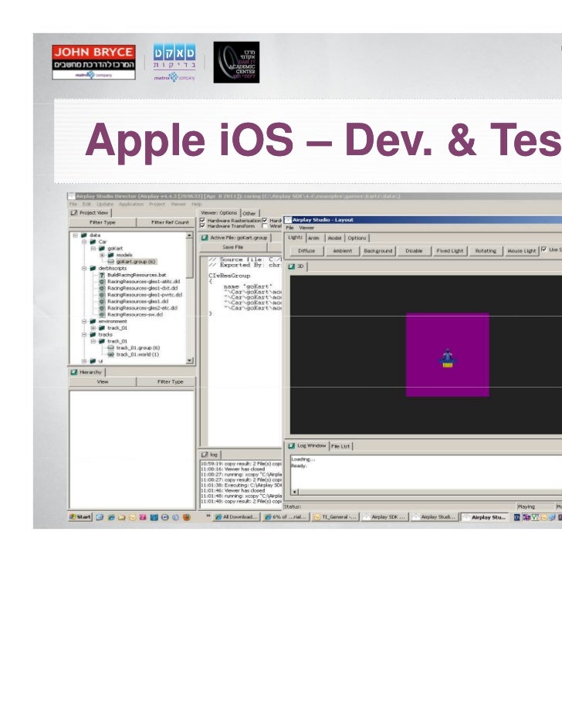The height and width of the screenshot is (728, 562).
Task: Open the File menu in Layout window
Action: 289,228
